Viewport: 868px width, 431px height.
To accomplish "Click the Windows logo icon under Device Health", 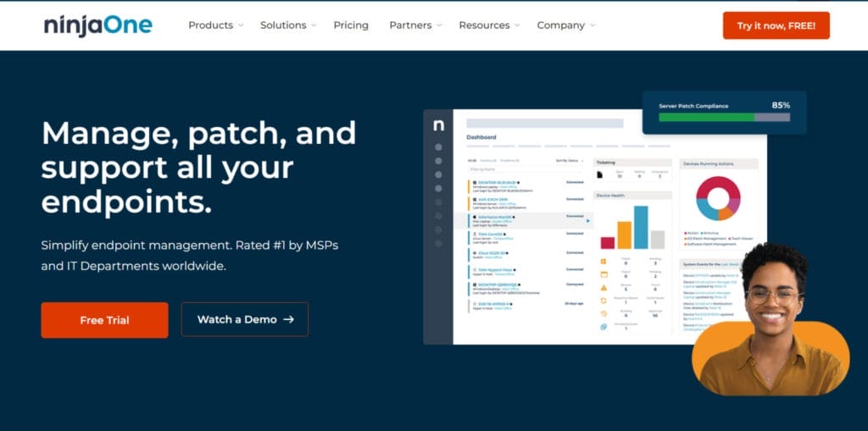I will [x=604, y=261].
